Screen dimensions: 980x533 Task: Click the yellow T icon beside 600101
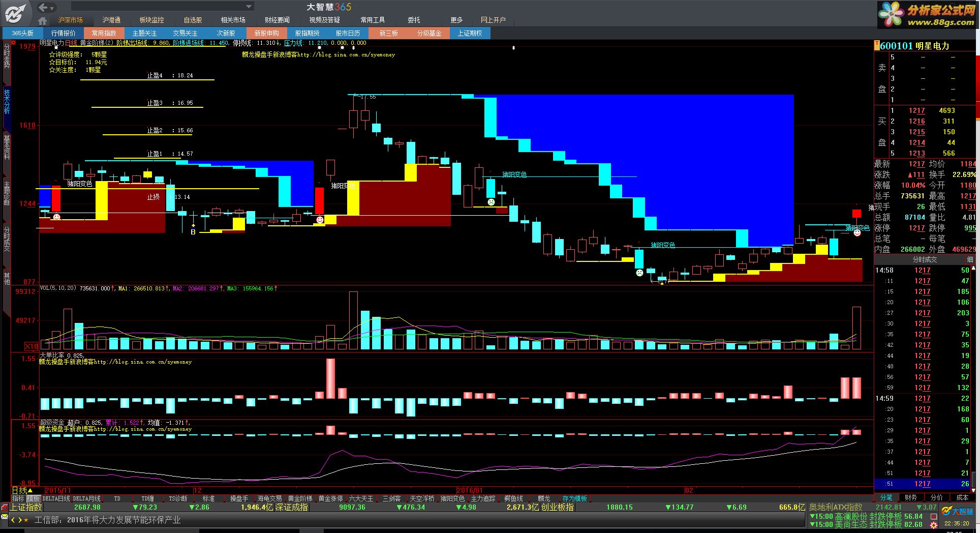[876, 46]
